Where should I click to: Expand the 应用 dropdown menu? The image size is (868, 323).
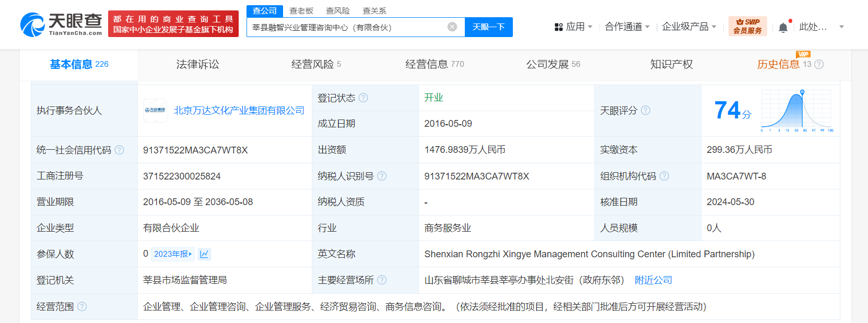tap(573, 27)
